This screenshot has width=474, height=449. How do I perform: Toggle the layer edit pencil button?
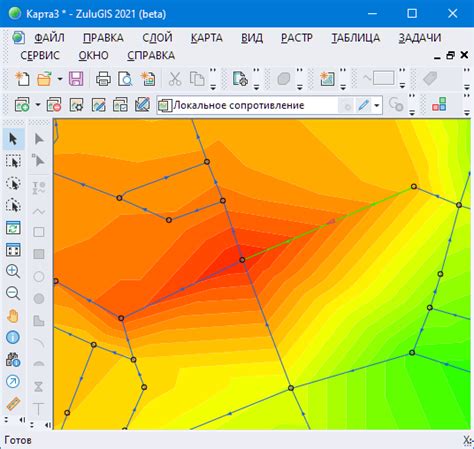pyautogui.click(x=364, y=105)
